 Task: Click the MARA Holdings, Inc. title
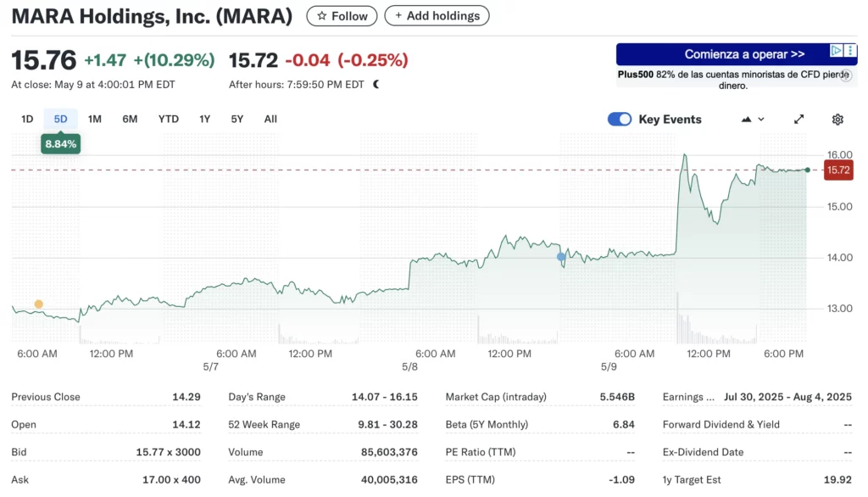tap(152, 16)
